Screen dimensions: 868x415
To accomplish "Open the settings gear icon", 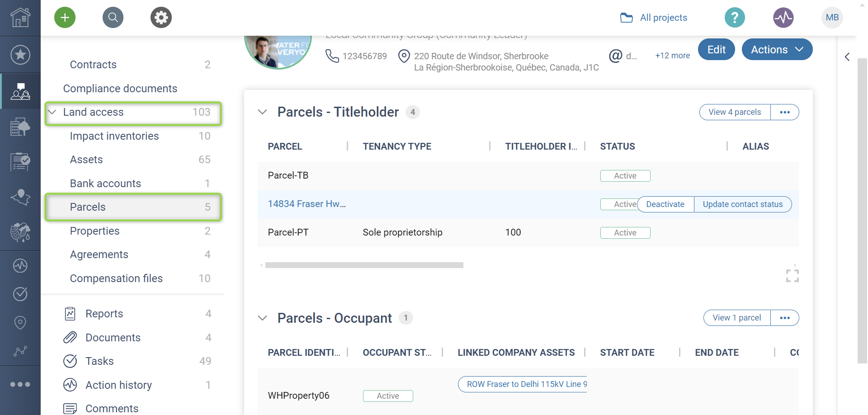I will [x=161, y=18].
